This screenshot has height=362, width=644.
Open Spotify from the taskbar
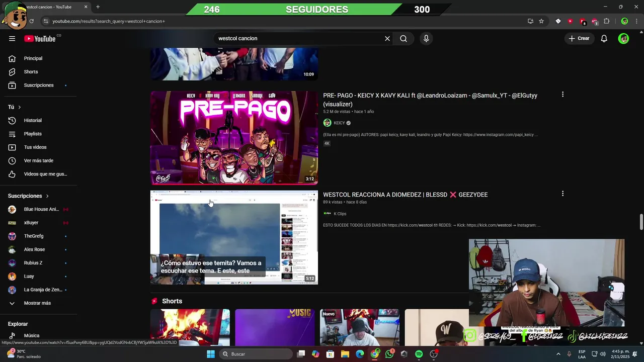tap(419, 354)
